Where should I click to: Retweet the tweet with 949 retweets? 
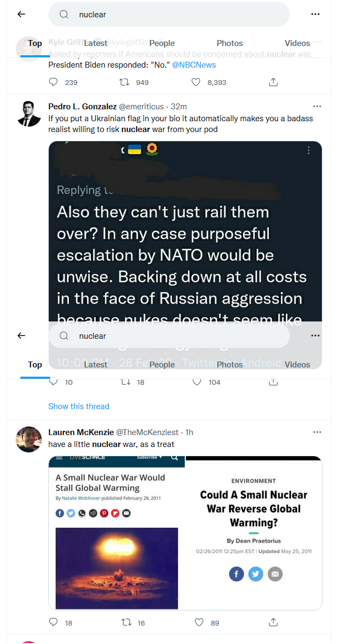pos(123,82)
